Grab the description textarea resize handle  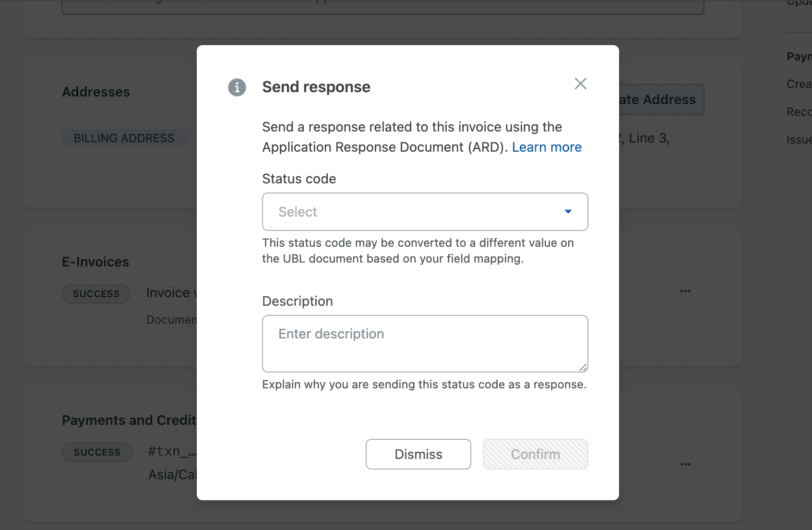tap(583, 367)
